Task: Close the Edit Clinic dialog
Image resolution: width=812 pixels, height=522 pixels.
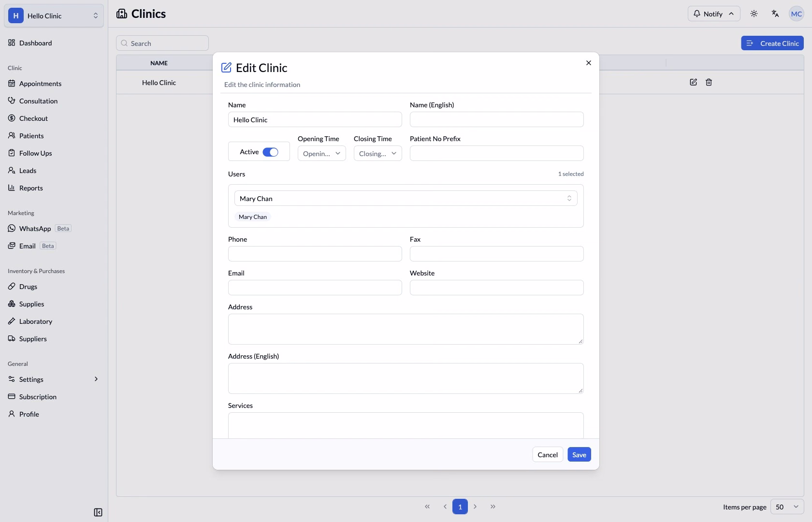Action: point(589,63)
